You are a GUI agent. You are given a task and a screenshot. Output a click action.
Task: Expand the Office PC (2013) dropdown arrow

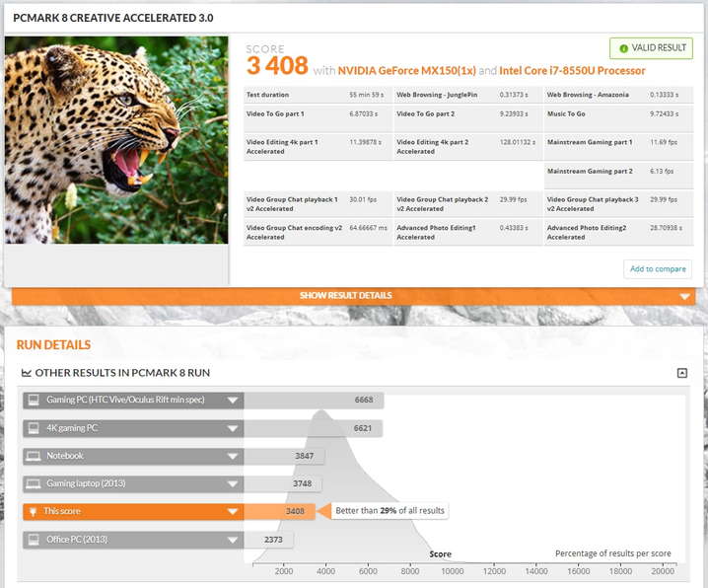point(233,540)
